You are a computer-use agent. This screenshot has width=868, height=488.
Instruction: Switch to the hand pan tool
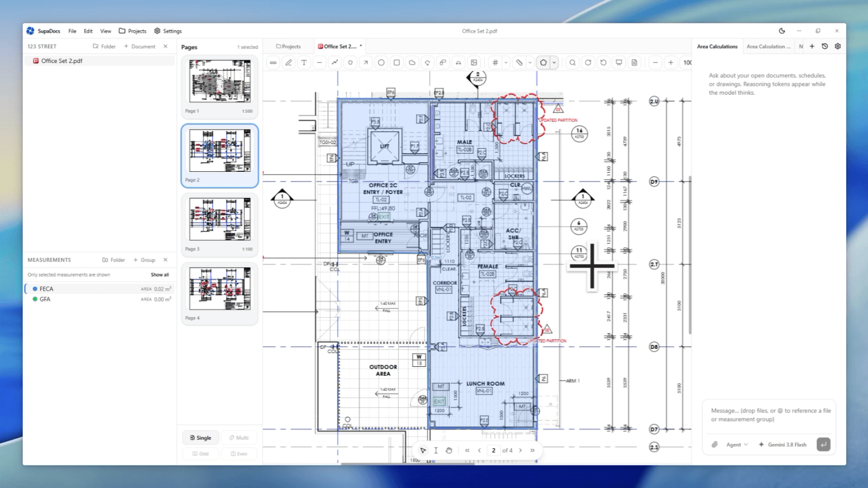pos(449,450)
